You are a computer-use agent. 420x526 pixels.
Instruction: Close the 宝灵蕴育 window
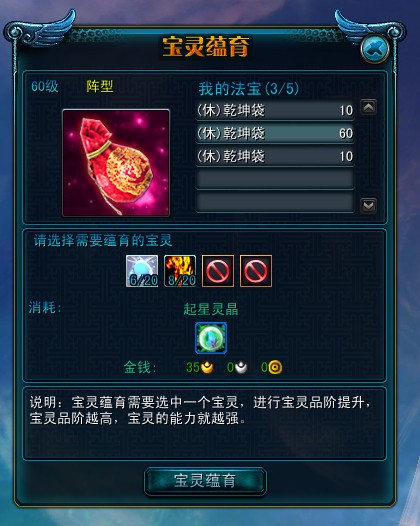click(375, 49)
